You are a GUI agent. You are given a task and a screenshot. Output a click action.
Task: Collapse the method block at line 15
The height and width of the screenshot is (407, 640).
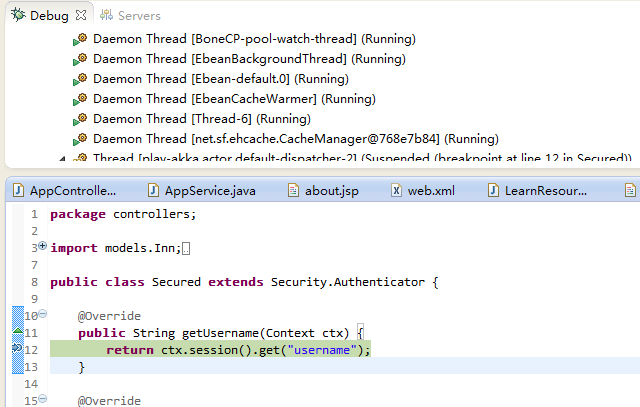(x=42, y=400)
